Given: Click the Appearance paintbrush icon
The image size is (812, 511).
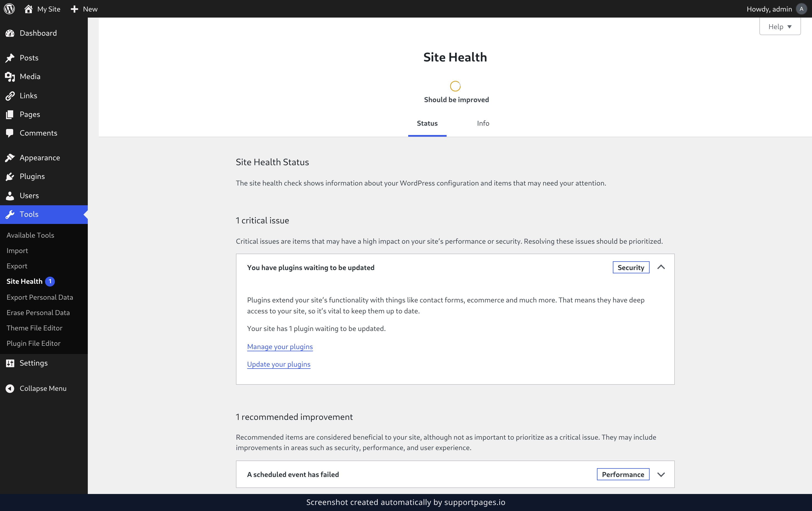Looking at the screenshot, I should [10, 158].
